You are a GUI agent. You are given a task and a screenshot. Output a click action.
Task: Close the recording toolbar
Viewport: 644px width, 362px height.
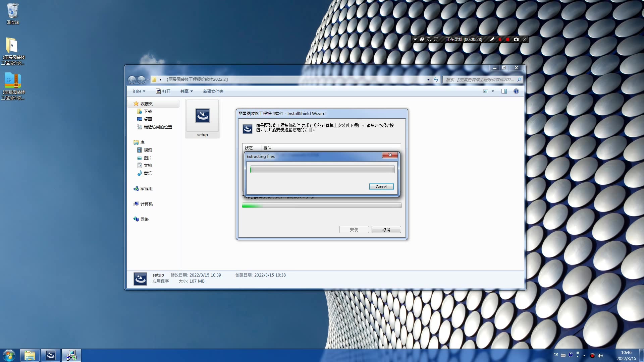[525, 39]
